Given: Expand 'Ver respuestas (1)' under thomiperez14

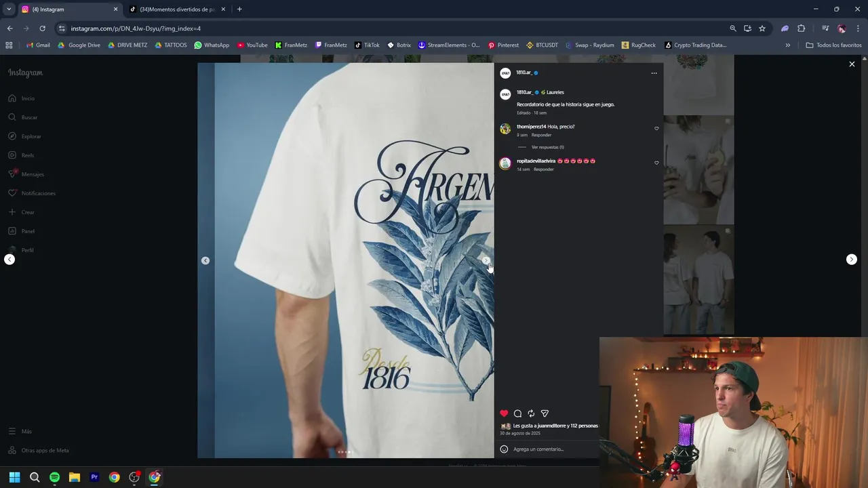Looking at the screenshot, I should pyautogui.click(x=547, y=147).
